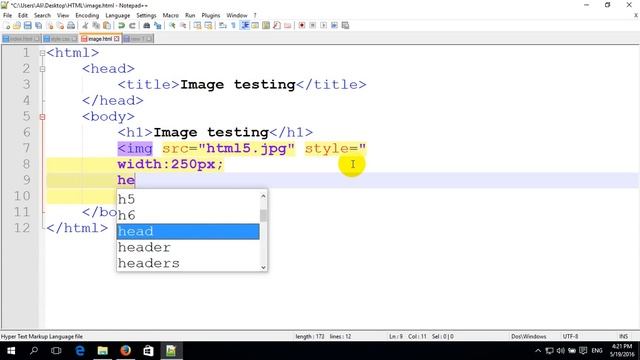
Task: Click the autocomplete list scroll down arrow
Action: (x=264, y=267)
